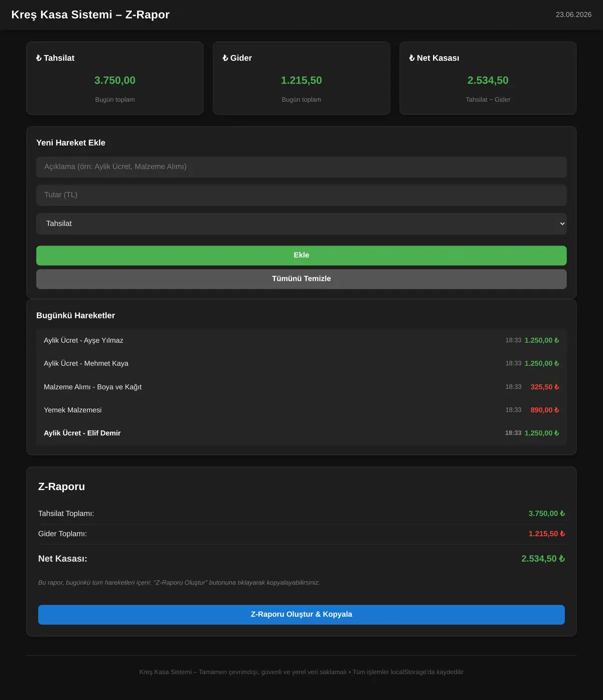Click lira symbol in Gider Toplamı row
The height and width of the screenshot is (700, 603).
[562, 534]
